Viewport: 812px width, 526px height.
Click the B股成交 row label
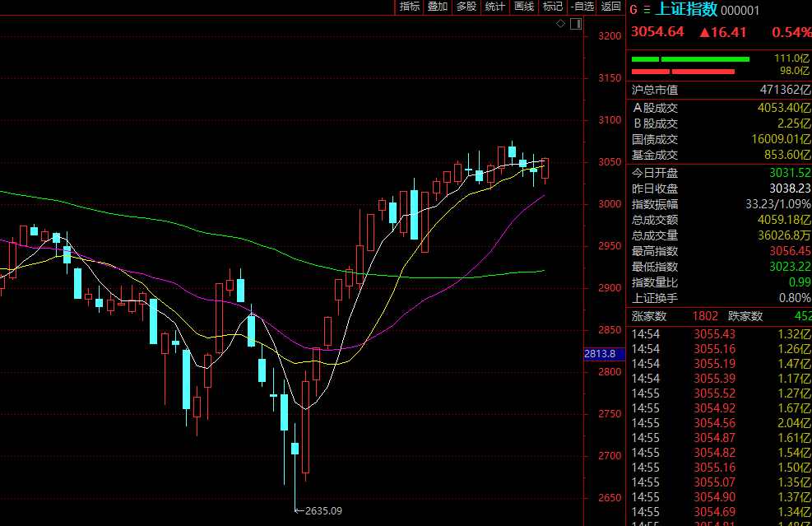tap(655, 123)
